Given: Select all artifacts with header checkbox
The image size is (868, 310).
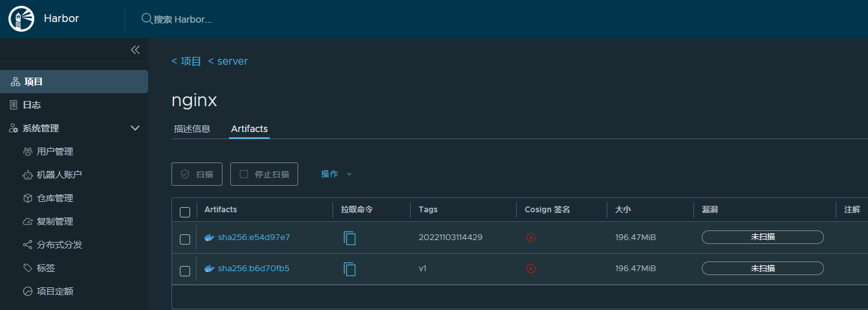Looking at the screenshot, I should 185,212.
